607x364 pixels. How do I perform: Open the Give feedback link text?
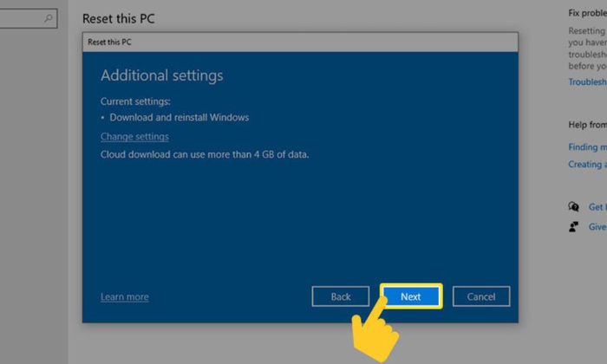597,227
